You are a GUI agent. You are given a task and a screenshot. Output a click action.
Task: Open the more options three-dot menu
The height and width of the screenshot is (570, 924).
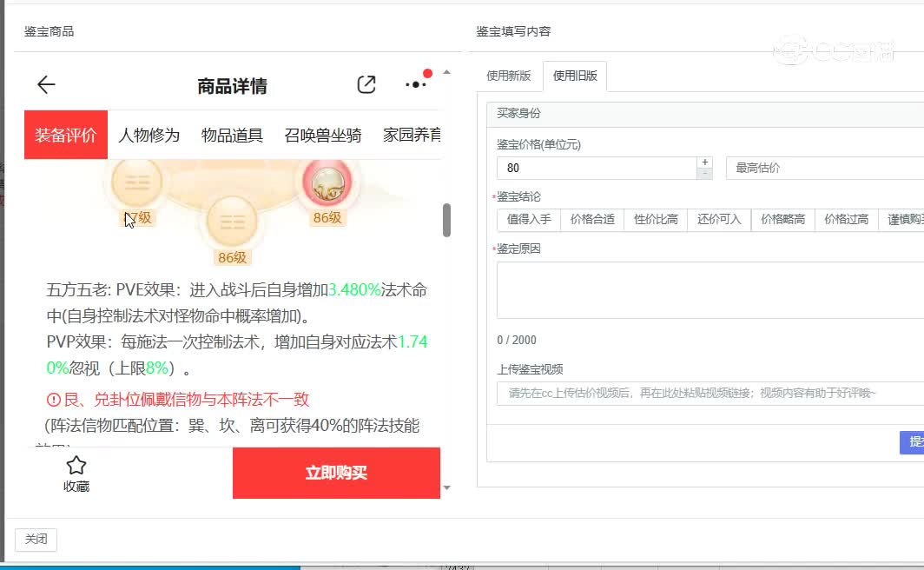pyautogui.click(x=415, y=84)
